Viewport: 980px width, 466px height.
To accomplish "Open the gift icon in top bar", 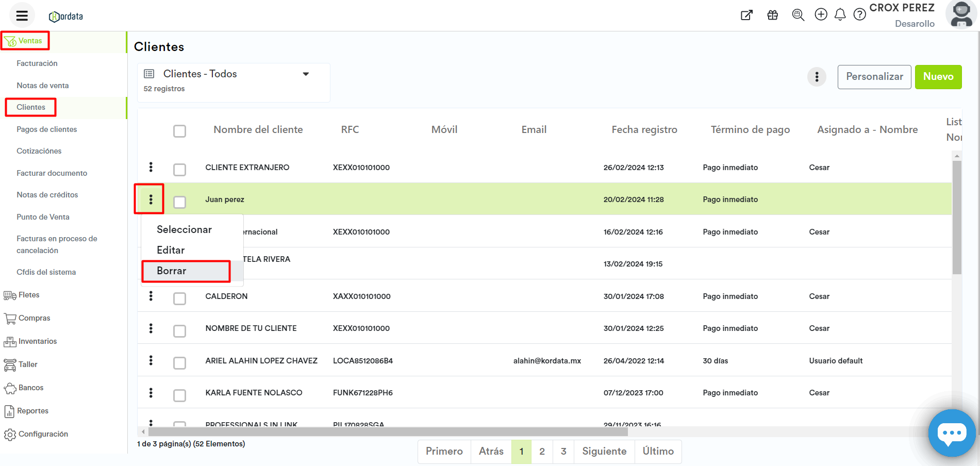I will coord(772,15).
